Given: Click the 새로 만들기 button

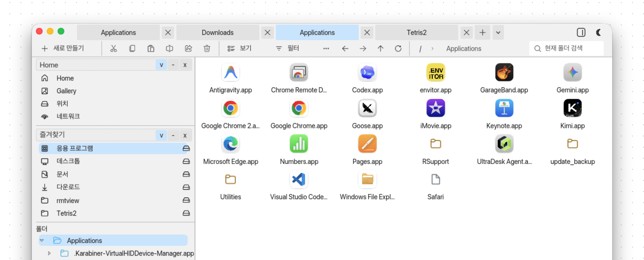Looking at the screenshot, I should pos(62,48).
